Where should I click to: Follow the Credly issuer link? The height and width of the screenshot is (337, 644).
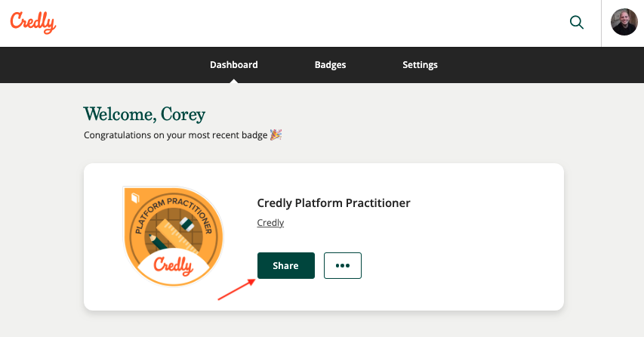270,222
